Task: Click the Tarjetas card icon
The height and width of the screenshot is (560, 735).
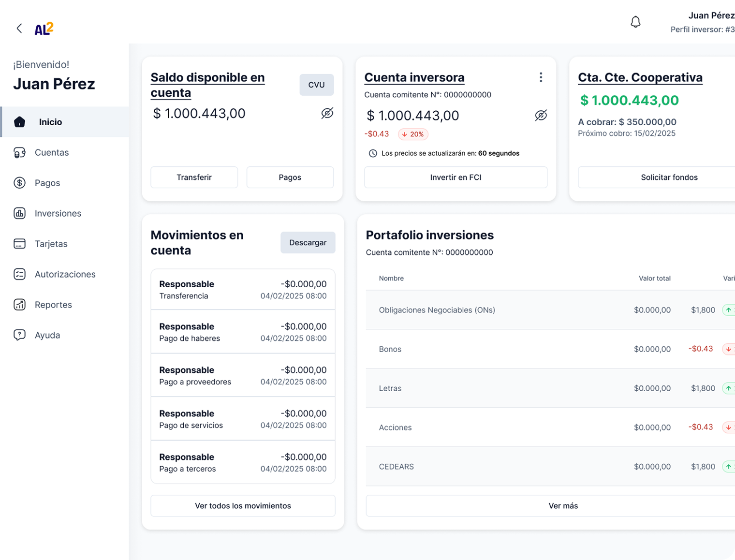Action: coord(20,244)
